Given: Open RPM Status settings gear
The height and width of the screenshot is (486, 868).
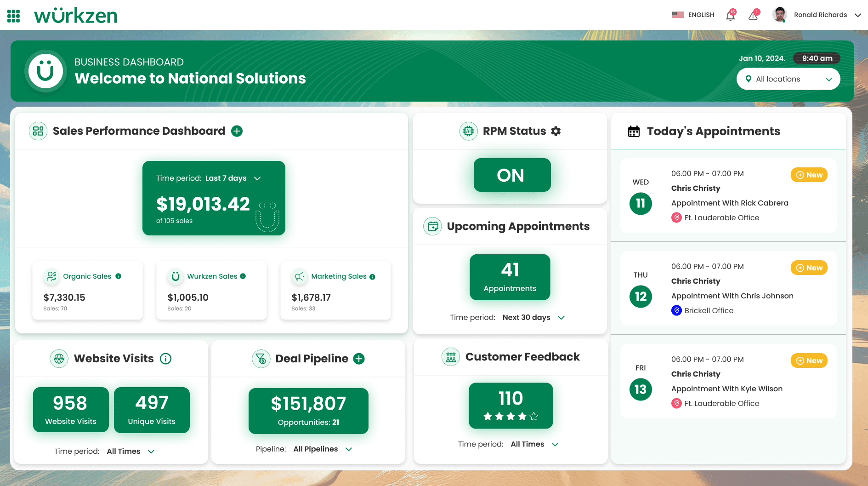Looking at the screenshot, I should (x=556, y=131).
